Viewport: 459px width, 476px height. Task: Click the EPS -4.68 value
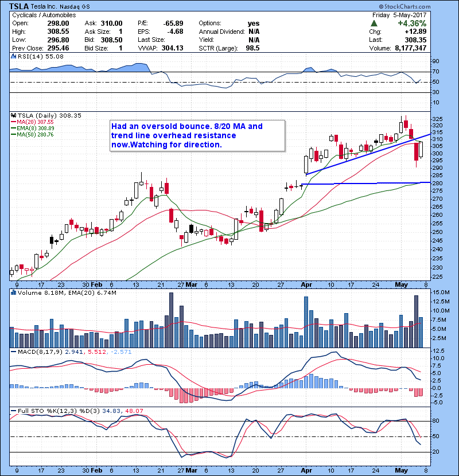(x=175, y=32)
